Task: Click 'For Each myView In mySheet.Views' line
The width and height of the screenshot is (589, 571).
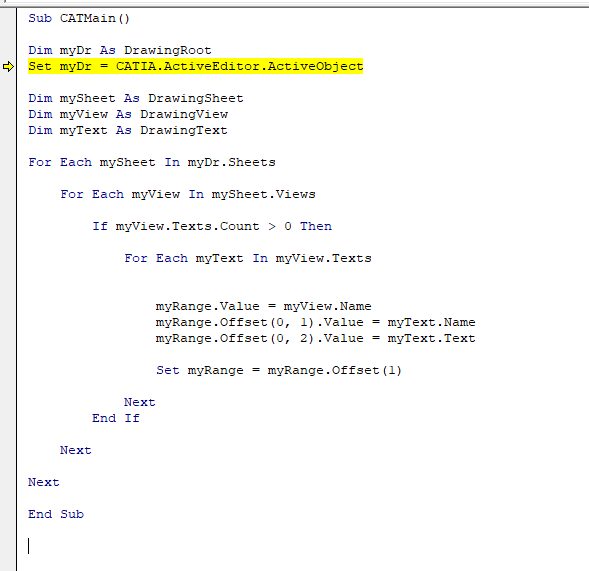Action: [x=188, y=194]
